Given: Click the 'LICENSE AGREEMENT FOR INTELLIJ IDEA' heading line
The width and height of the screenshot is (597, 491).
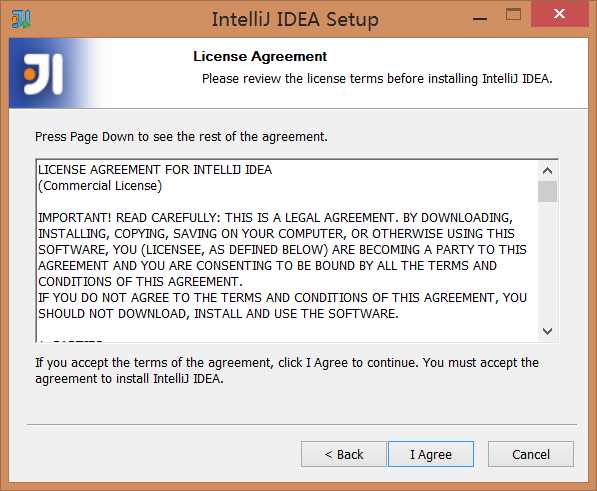Looking at the screenshot, I should coord(155,169).
